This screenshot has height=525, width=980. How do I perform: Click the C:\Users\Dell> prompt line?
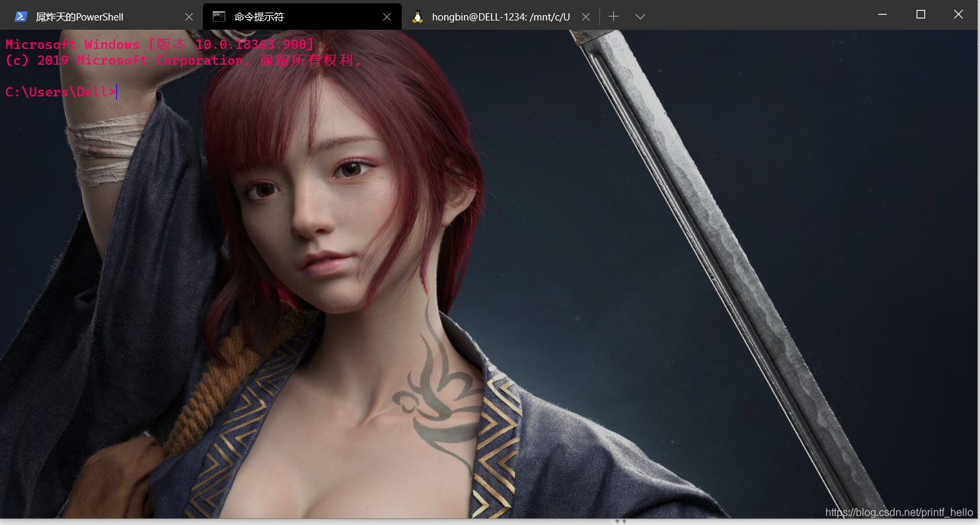[61, 92]
